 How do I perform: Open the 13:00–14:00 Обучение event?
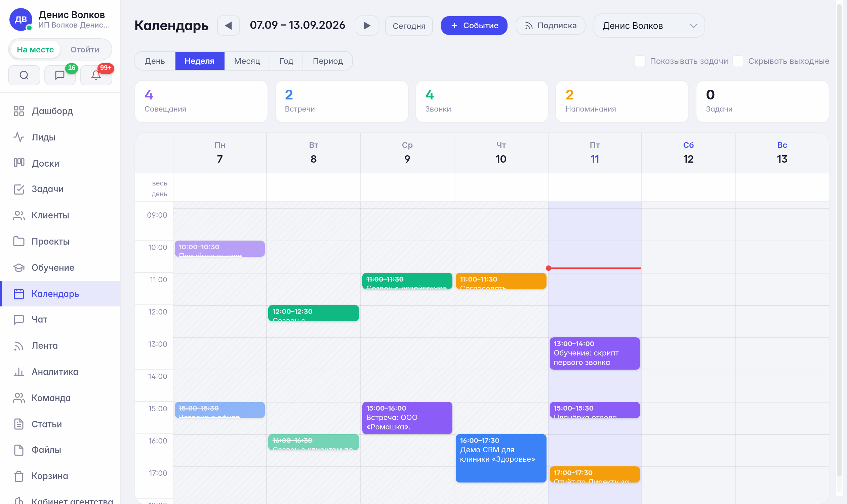(595, 353)
